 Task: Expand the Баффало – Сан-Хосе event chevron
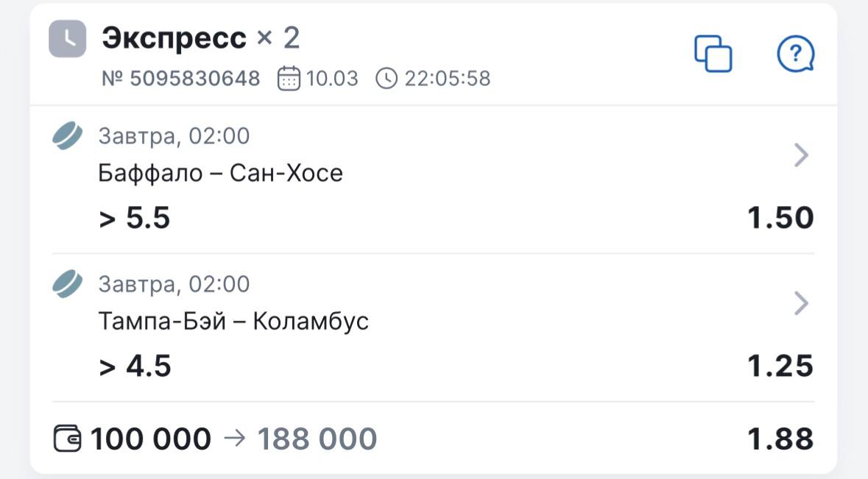pyautogui.click(x=802, y=155)
